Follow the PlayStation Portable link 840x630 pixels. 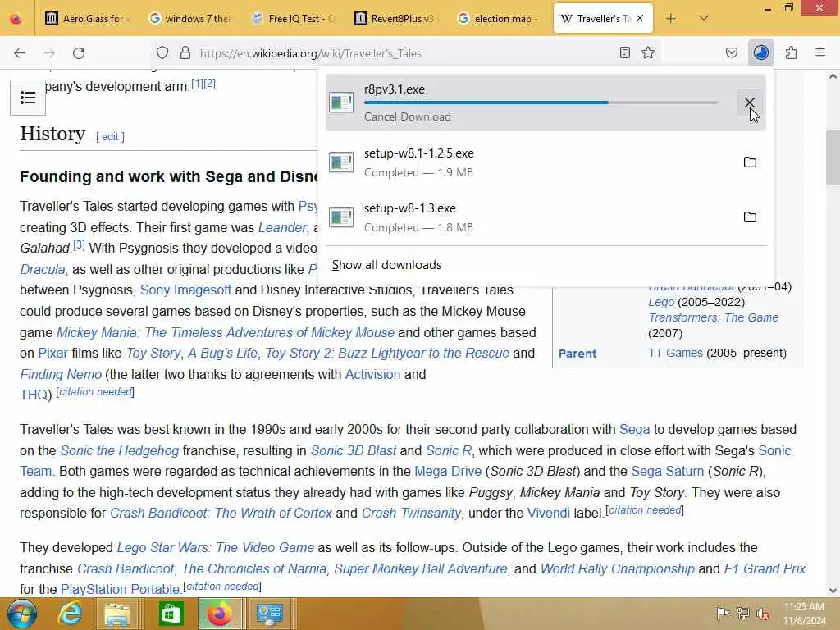pos(120,589)
